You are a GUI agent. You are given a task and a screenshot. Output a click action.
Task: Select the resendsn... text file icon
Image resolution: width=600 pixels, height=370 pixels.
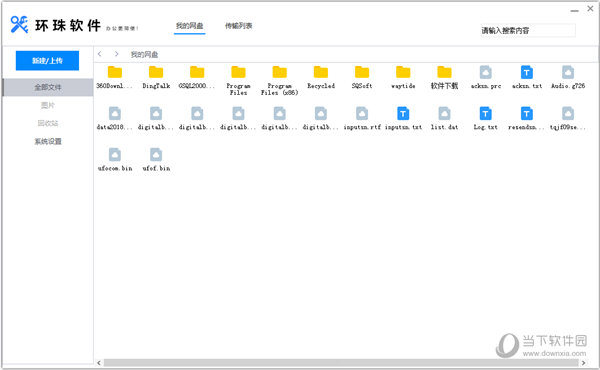527,113
